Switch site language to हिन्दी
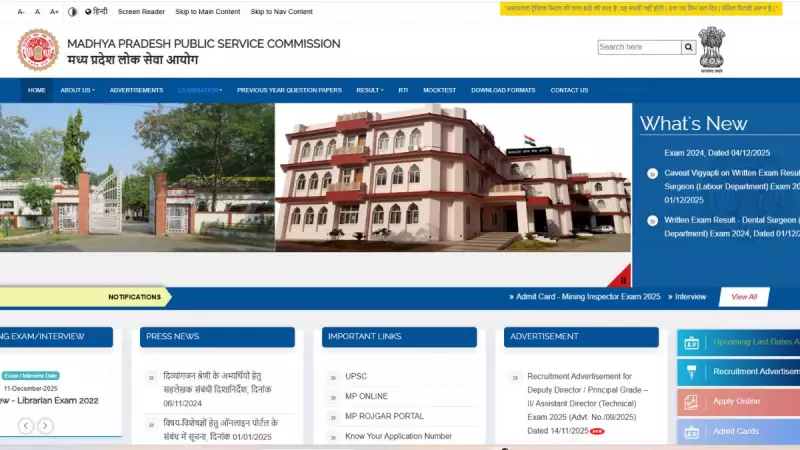Screen dimensions: 800x450 (x=96, y=11)
